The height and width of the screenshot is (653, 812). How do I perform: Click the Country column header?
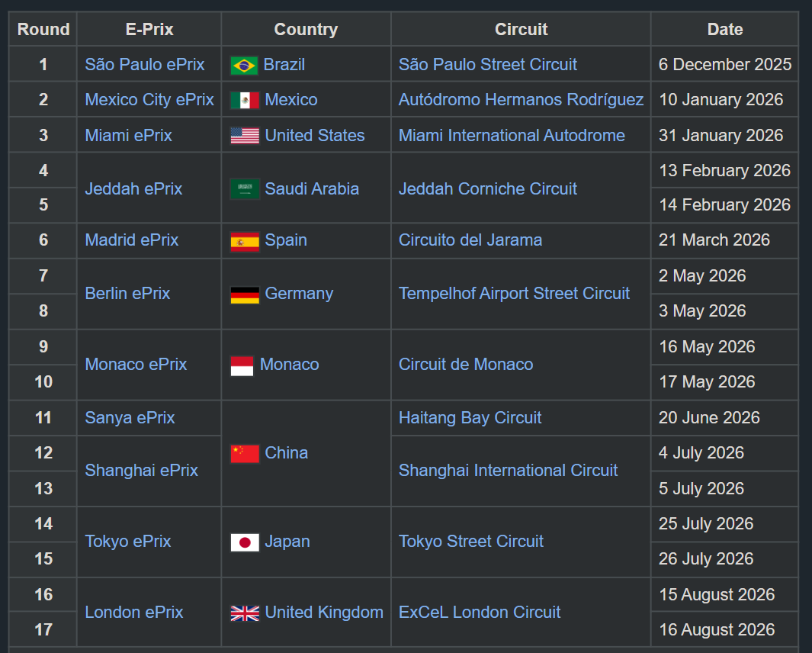tap(306, 29)
